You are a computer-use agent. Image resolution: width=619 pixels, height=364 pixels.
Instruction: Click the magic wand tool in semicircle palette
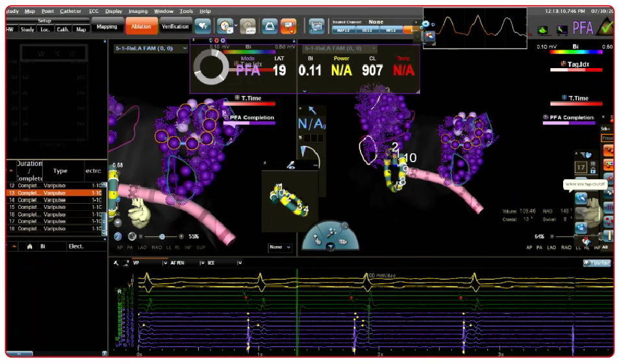tap(331, 232)
